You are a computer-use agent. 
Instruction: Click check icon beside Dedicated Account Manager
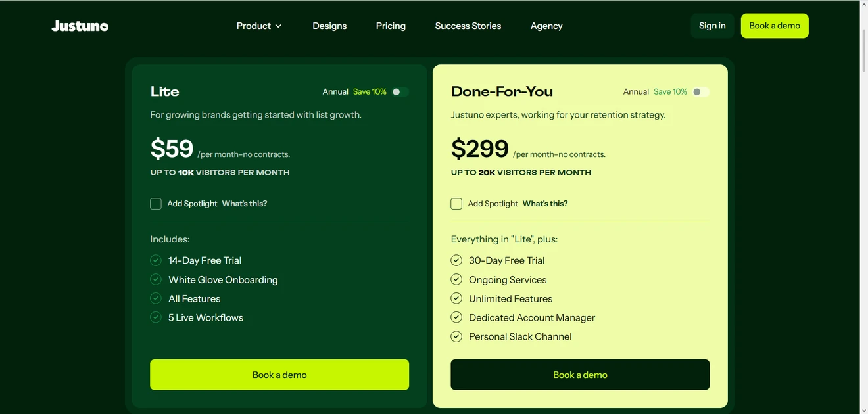tap(456, 317)
